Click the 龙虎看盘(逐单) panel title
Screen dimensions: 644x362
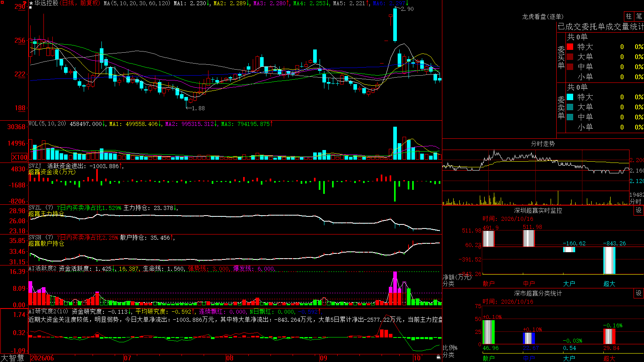[543, 16]
